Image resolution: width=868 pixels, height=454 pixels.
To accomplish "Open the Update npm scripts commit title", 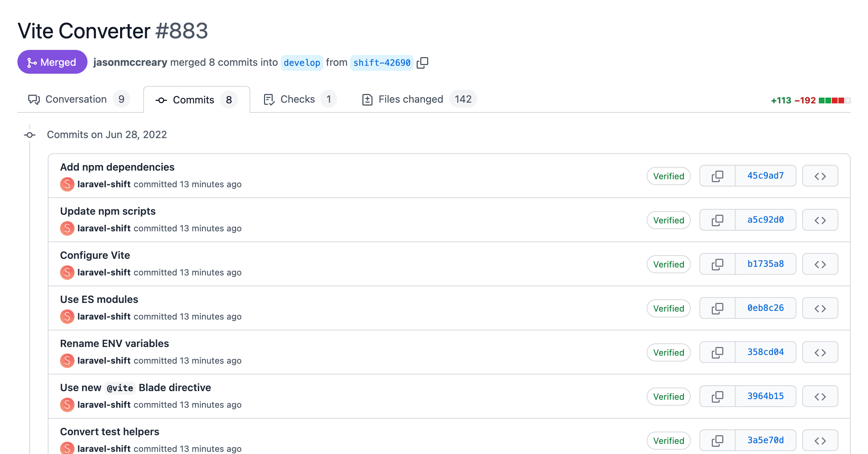I will point(107,211).
